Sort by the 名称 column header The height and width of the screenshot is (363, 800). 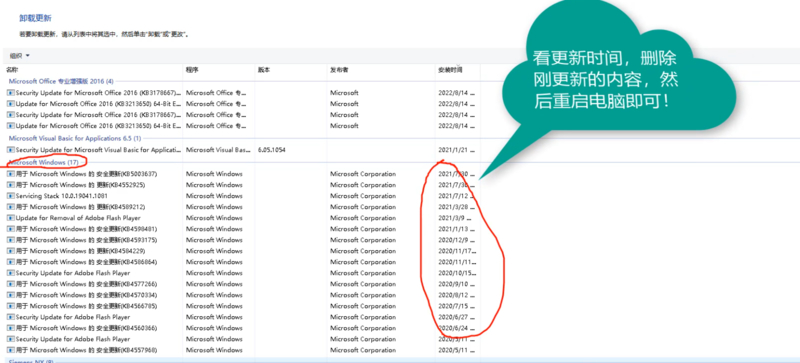click(x=93, y=69)
